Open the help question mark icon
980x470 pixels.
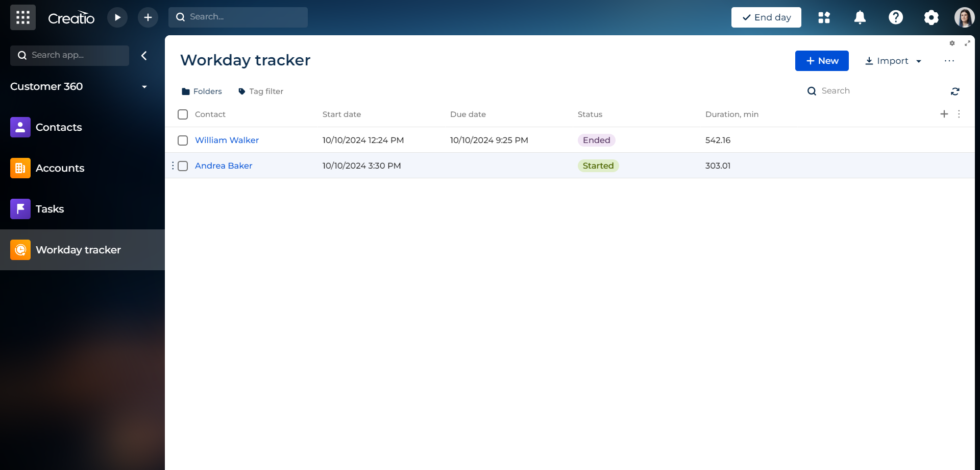(896, 17)
